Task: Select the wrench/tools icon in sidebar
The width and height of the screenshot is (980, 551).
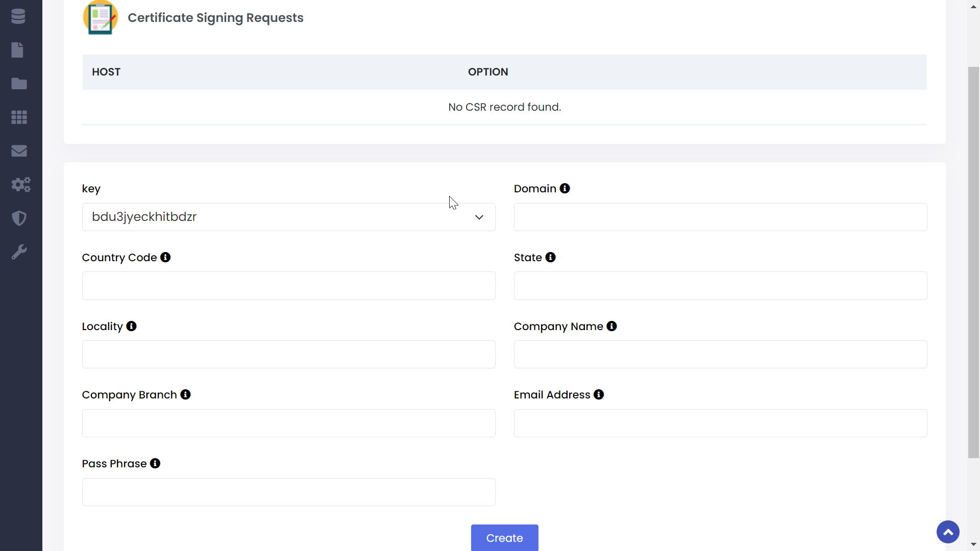Action: pyautogui.click(x=18, y=252)
